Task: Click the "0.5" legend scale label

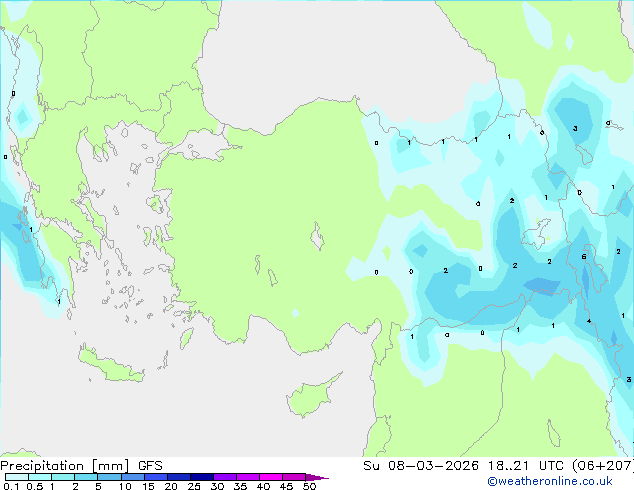Action: point(35,486)
